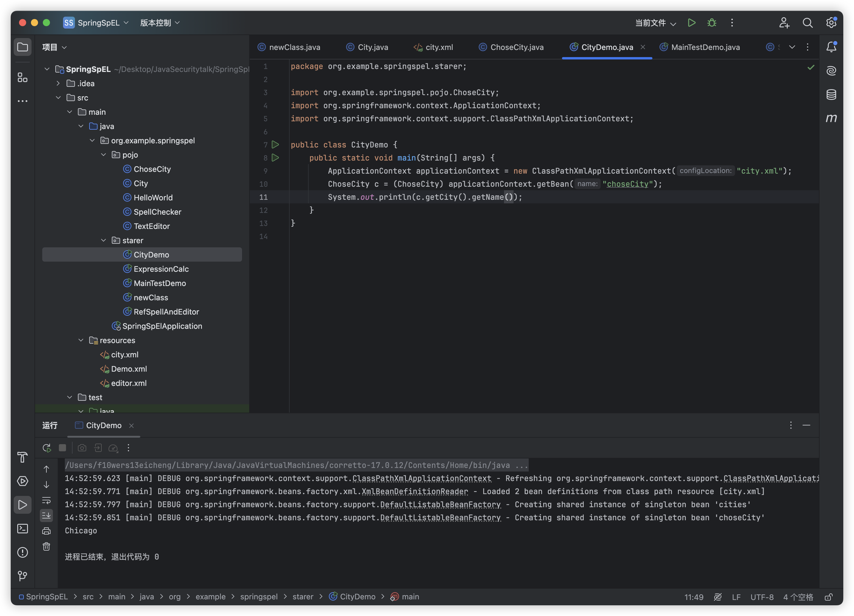Click the LF line separator widget
The image size is (854, 616).
coord(736,597)
